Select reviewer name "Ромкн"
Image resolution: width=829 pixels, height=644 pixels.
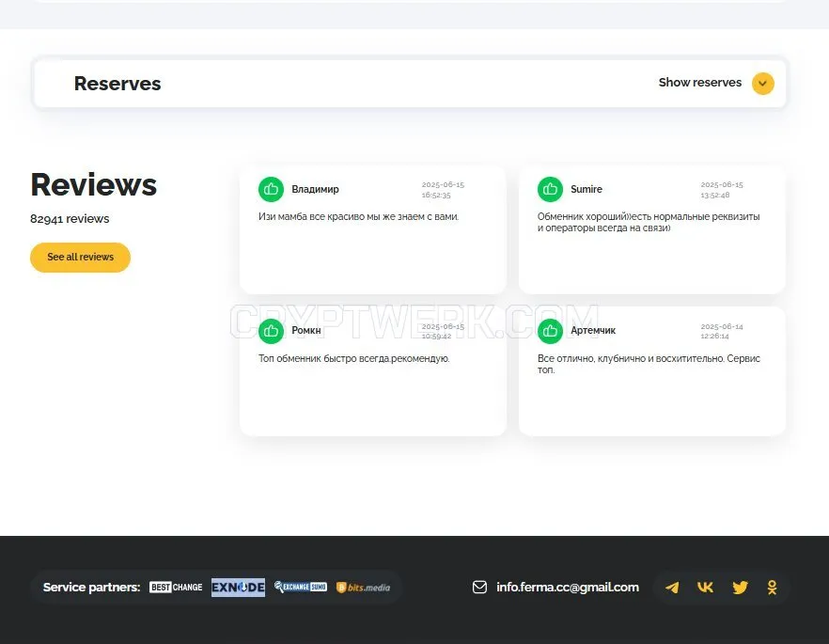(x=306, y=330)
